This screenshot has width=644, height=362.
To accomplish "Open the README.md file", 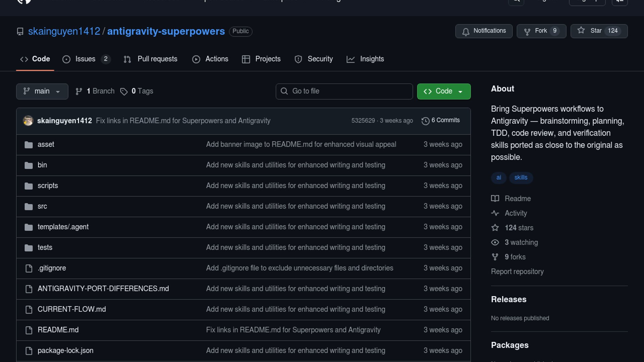I will 58,330.
